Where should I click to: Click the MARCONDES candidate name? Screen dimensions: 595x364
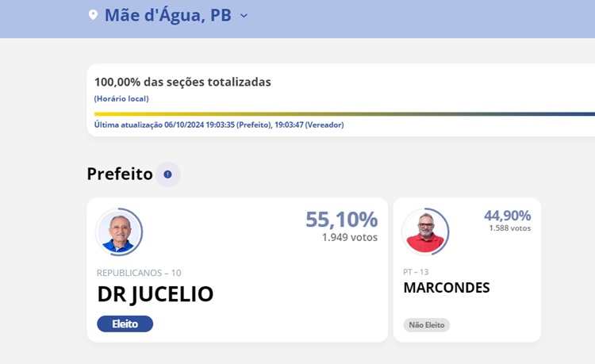tap(446, 288)
